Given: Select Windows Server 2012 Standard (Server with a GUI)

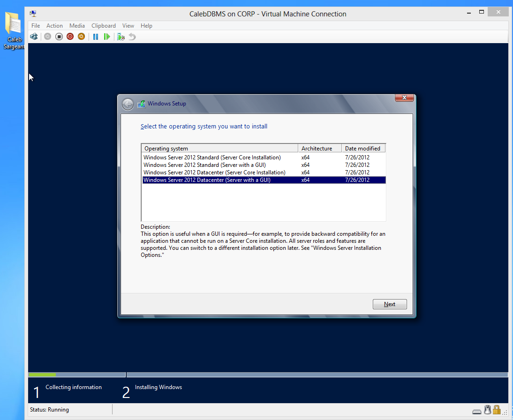Looking at the screenshot, I should [x=264, y=165].
